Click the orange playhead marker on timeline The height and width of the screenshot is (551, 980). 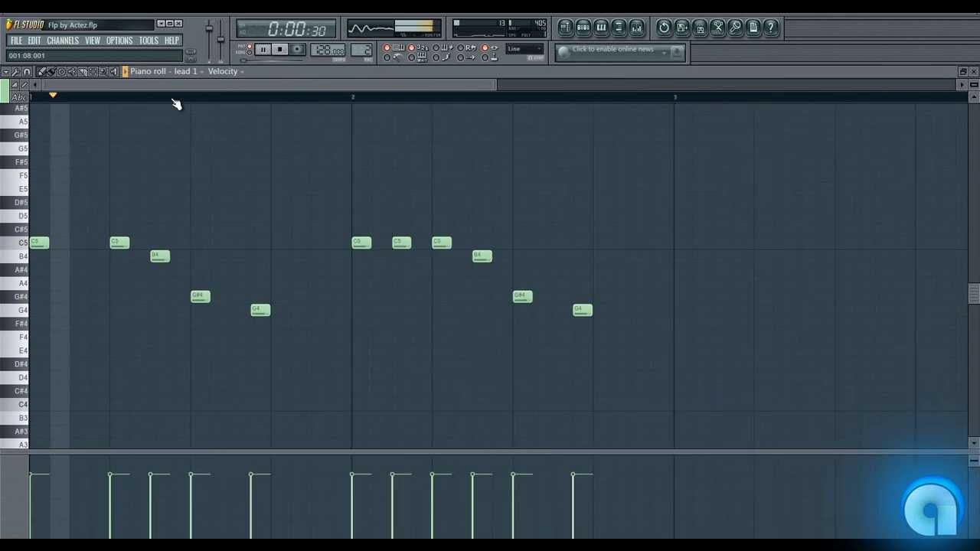click(x=53, y=95)
